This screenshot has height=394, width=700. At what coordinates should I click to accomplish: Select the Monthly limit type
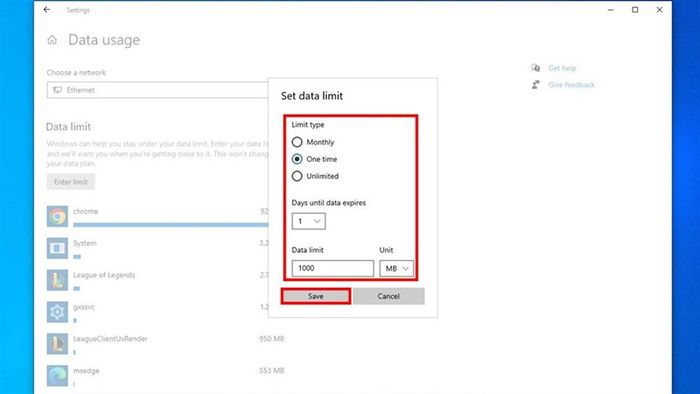(297, 142)
